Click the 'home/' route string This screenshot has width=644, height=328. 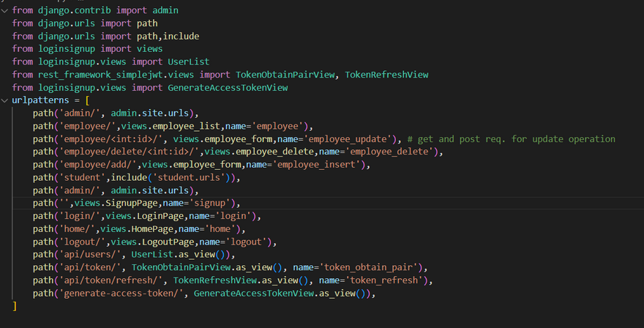[x=78, y=229]
